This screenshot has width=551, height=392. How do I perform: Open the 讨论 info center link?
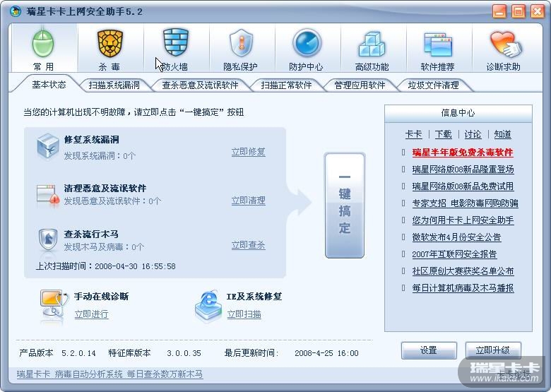click(x=473, y=134)
